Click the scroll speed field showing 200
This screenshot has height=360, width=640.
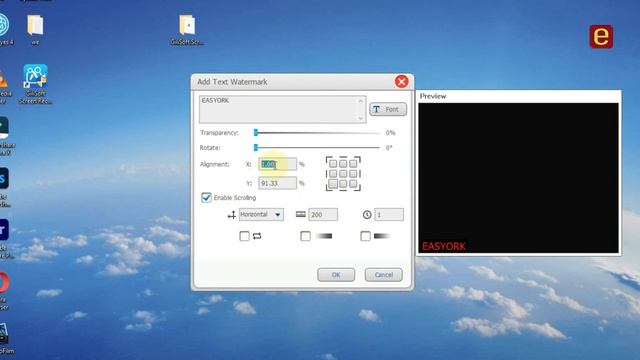(323, 214)
